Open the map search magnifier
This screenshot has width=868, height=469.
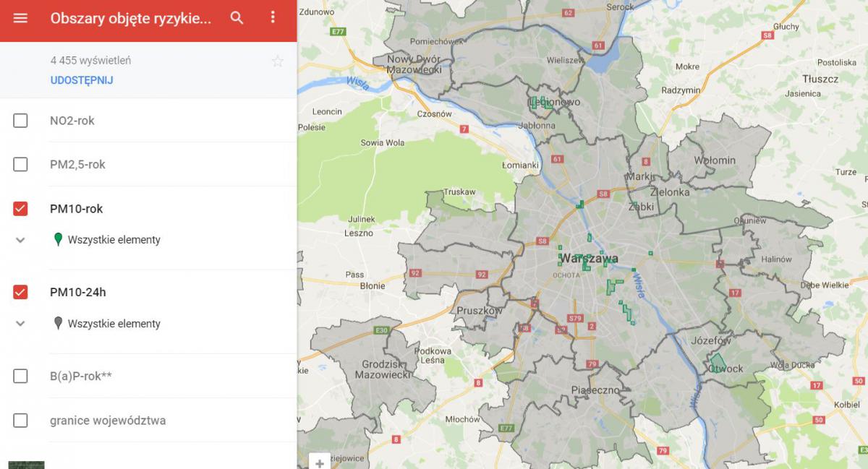point(237,18)
